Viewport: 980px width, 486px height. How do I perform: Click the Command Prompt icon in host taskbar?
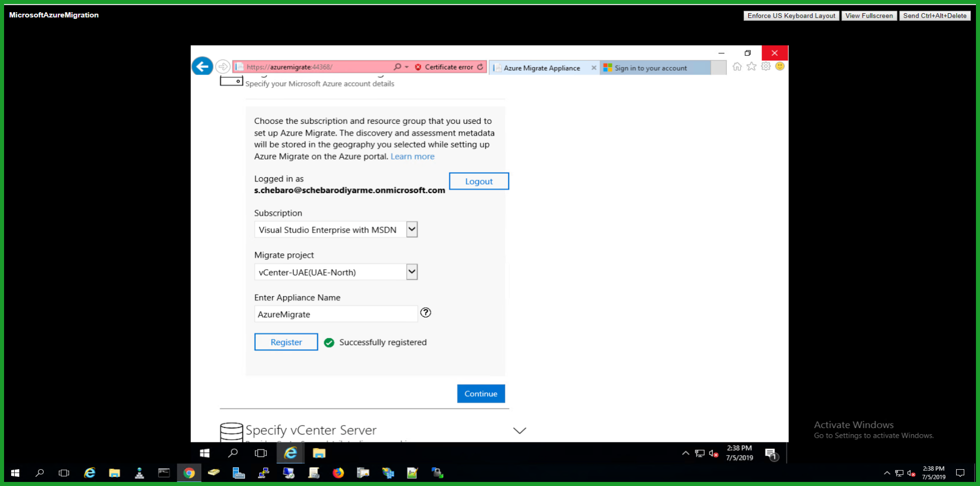coord(164,473)
